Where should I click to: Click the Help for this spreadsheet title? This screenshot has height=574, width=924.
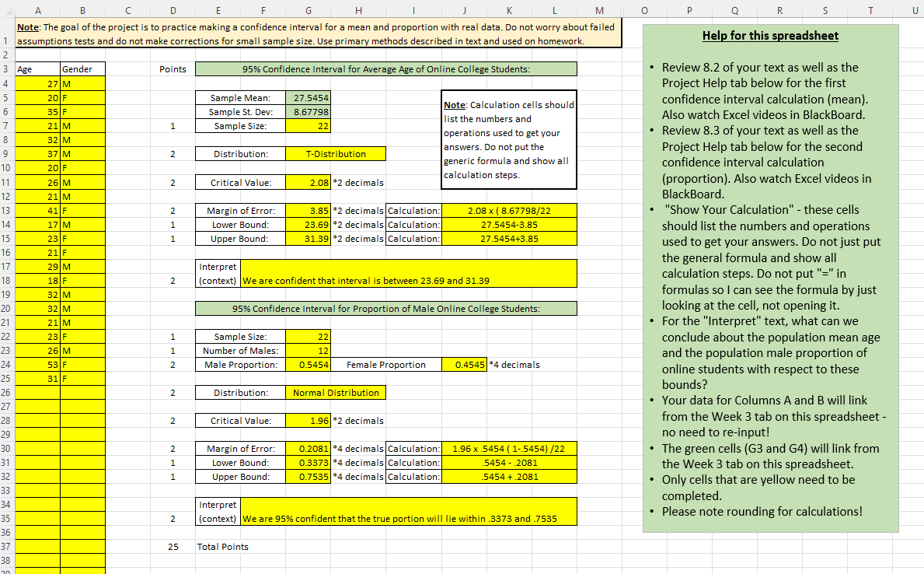(x=770, y=36)
